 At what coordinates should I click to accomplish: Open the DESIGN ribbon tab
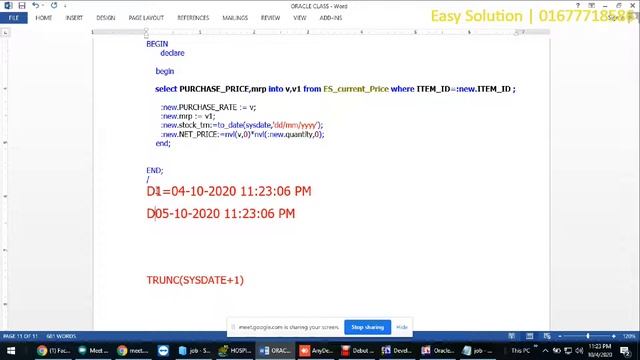(x=106, y=18)
